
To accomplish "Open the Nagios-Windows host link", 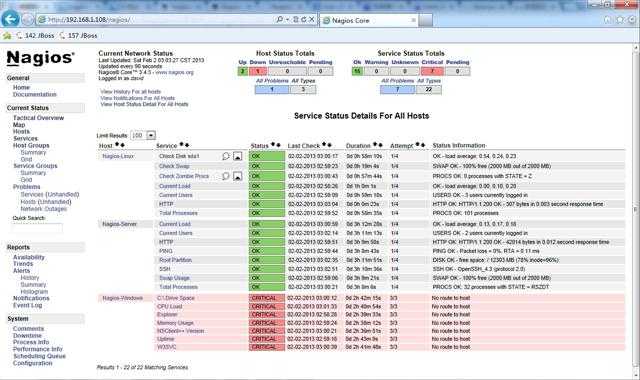I will [x=122, y=298].
